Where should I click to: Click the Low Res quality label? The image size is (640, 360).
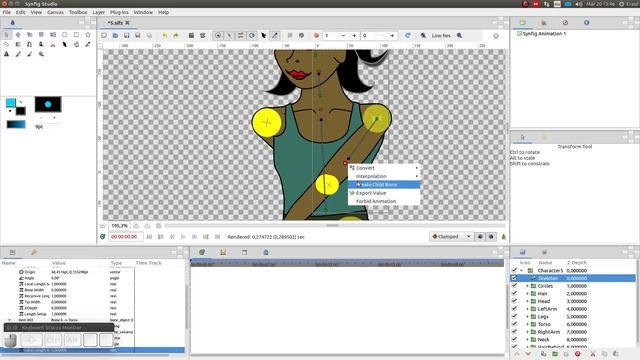(441, 36)
